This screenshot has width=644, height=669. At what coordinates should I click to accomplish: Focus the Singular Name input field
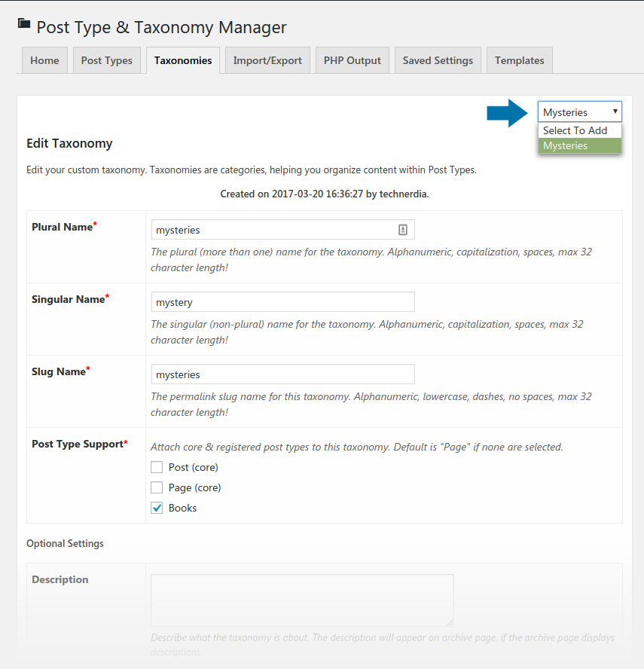tap(282, 302)
